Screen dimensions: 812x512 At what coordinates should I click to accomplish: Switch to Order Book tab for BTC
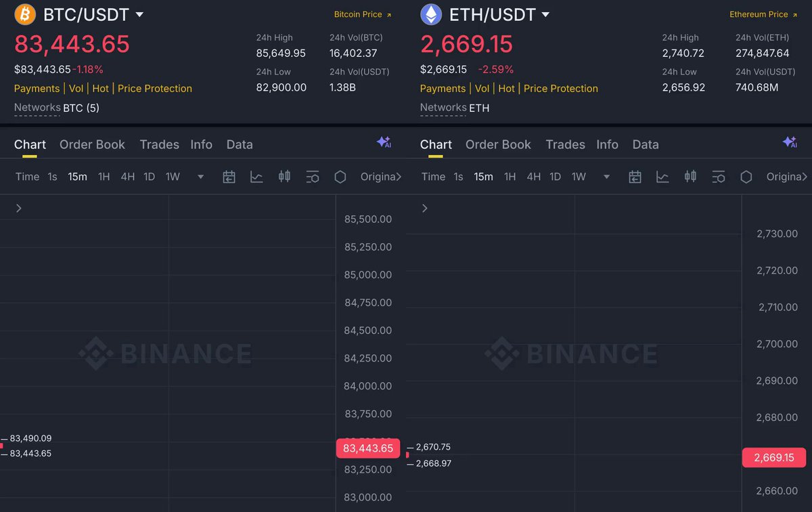pyautogui.click(x=92, y=144)
